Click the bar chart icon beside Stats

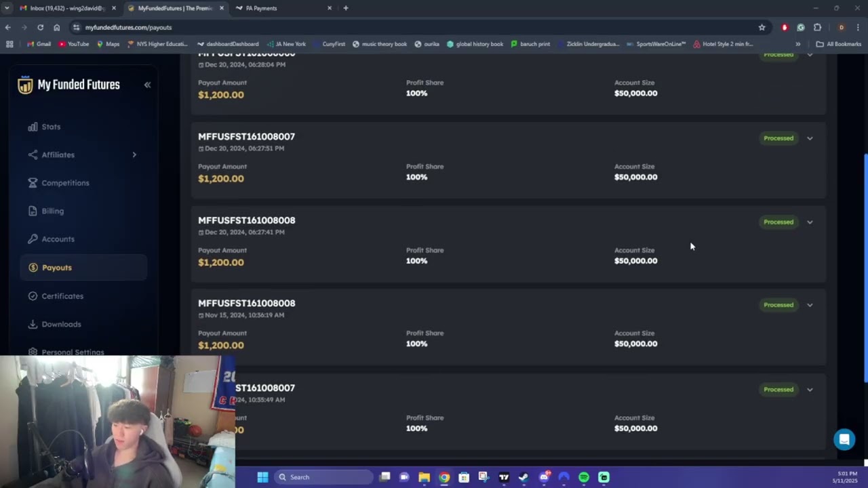pos(33,127)
